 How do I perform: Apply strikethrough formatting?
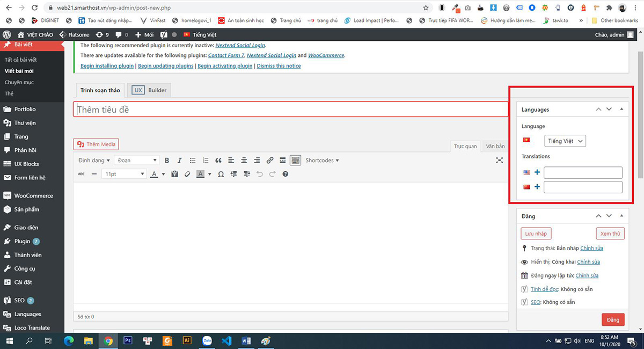point(81,174)
